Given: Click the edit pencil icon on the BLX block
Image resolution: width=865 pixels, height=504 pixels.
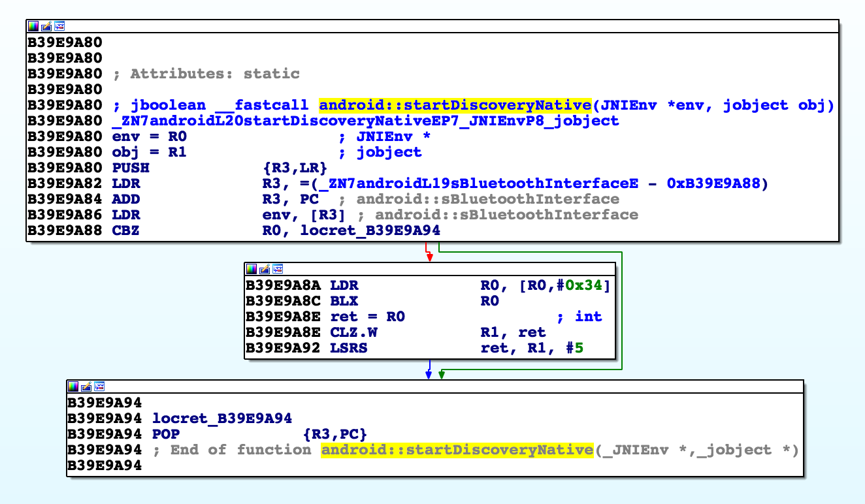Looking at the screenshot, I should tap(265, 269).
